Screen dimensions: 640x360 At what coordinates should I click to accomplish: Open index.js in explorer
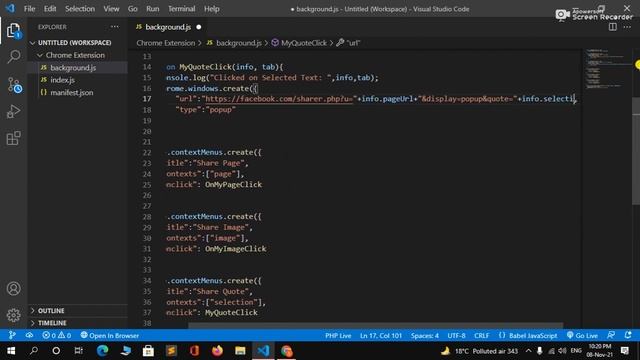(x=62, y=80)
